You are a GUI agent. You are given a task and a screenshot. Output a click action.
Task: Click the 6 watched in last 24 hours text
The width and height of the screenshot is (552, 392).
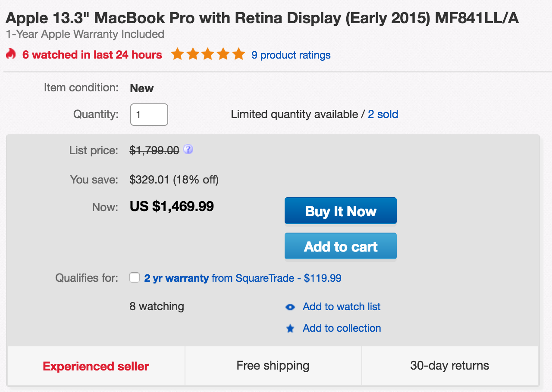[92, 55]
